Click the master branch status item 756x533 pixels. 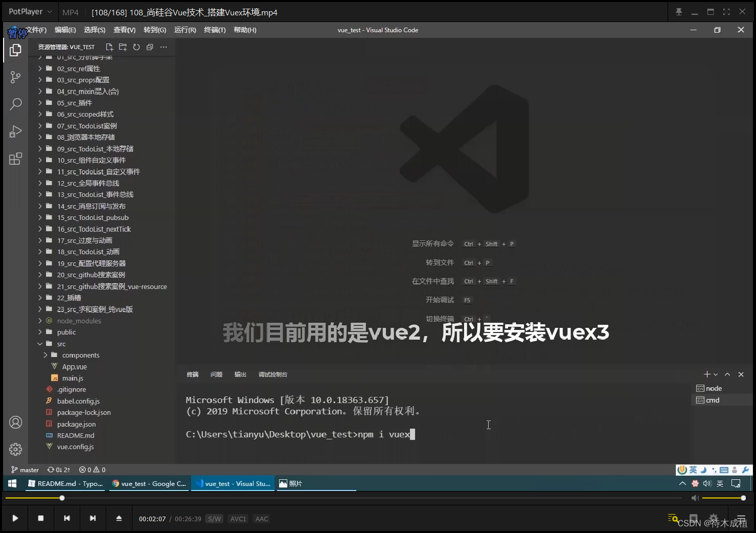pos(25,470)
